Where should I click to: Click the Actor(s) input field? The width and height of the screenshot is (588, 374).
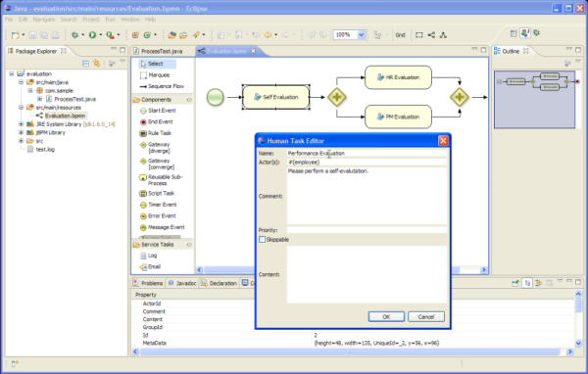367,163
